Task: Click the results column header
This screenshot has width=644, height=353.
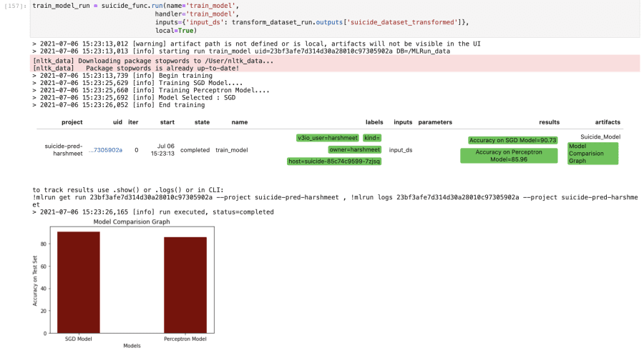Action: [549, 122]
